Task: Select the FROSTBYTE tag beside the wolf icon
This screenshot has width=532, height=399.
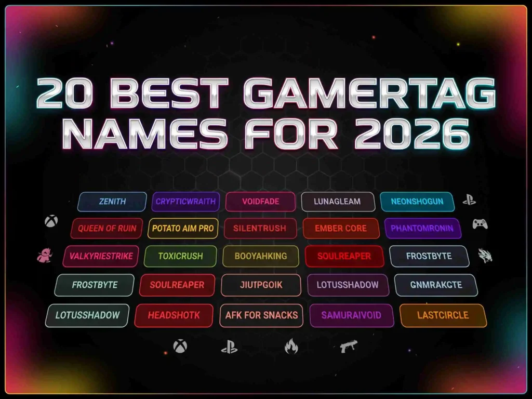Action: [x=429, y=256]
